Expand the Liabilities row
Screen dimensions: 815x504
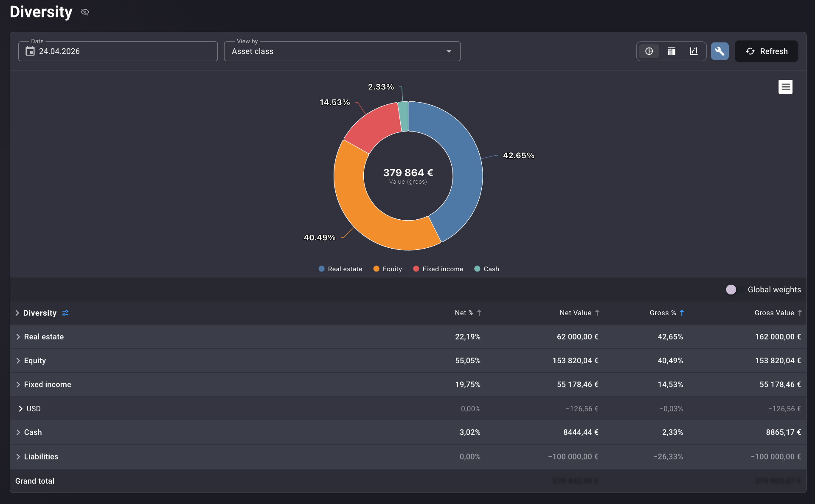click(18, 457)
